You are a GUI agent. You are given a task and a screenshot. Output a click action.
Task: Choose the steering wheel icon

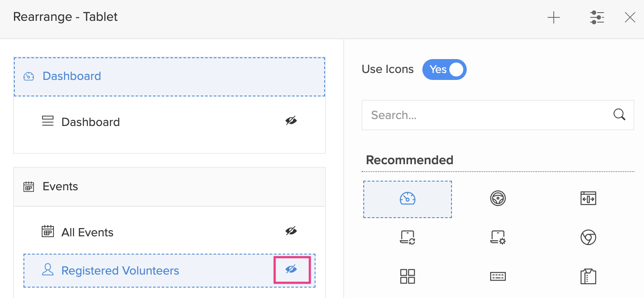498,199
